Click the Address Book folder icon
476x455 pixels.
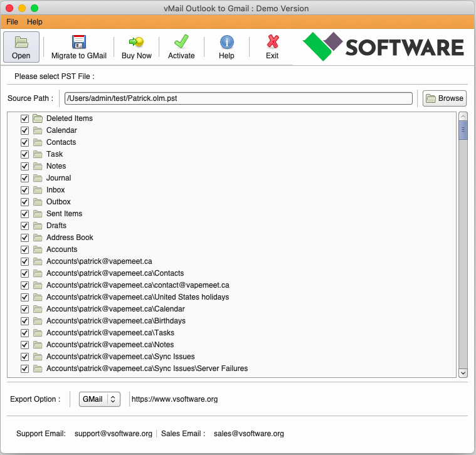(38, 238)
